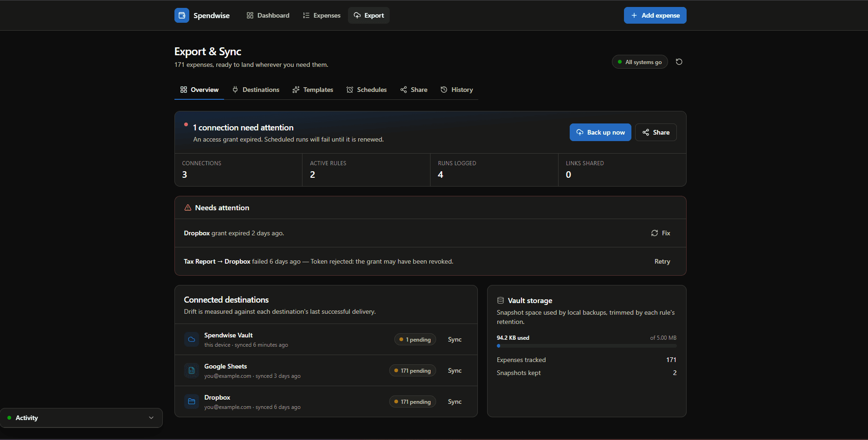Open the History tab
Screen dimensions: 868x440
(457, 90)
